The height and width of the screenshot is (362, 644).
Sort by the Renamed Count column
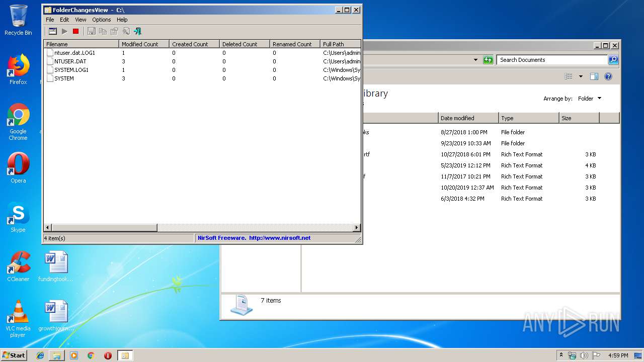295,44
